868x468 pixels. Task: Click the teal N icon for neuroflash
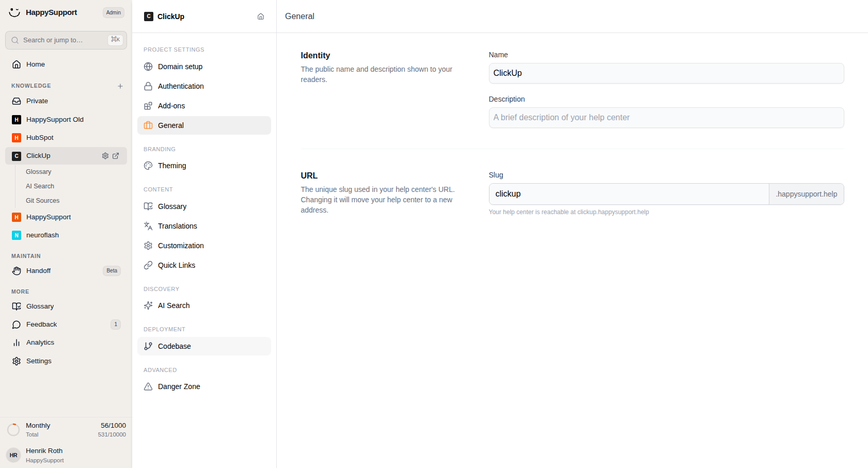click(x=17, y=235)
